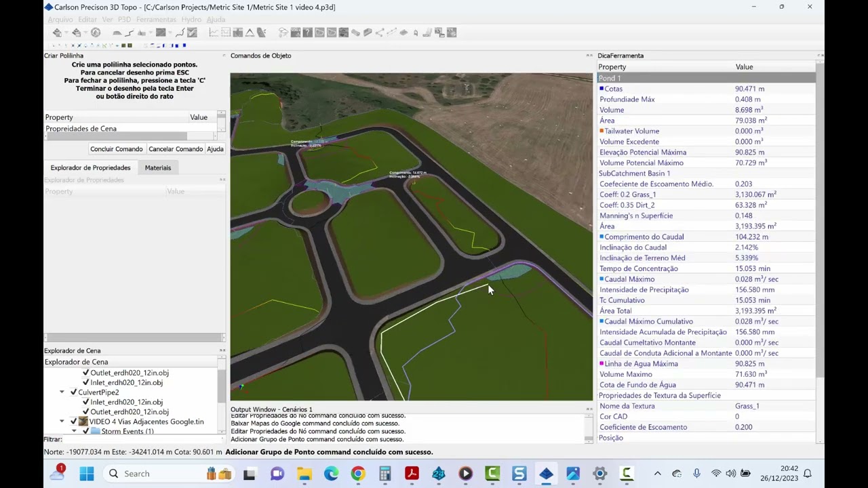This screenshot has width=868, height=488.
Task: Uncheck the Storm Events (1) checkbox
Action: click(85, 431)
